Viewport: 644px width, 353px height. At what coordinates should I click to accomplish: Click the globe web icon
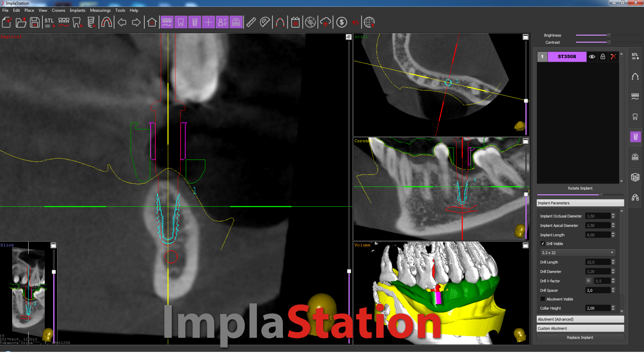369,23
